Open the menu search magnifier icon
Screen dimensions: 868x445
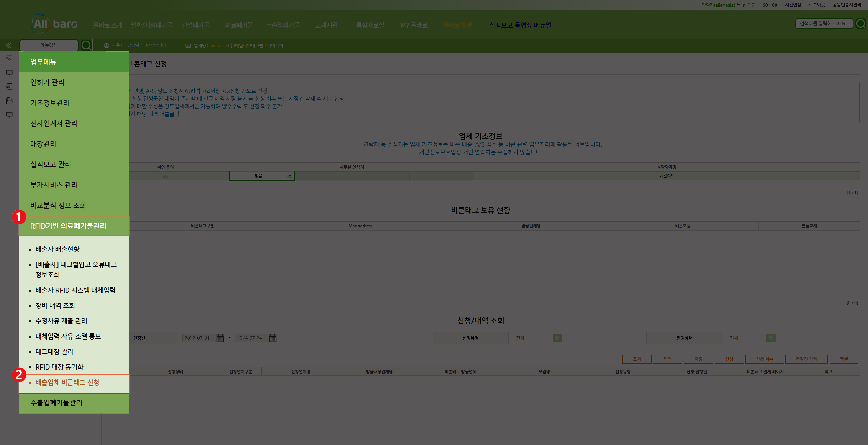(x=87, y=45)
